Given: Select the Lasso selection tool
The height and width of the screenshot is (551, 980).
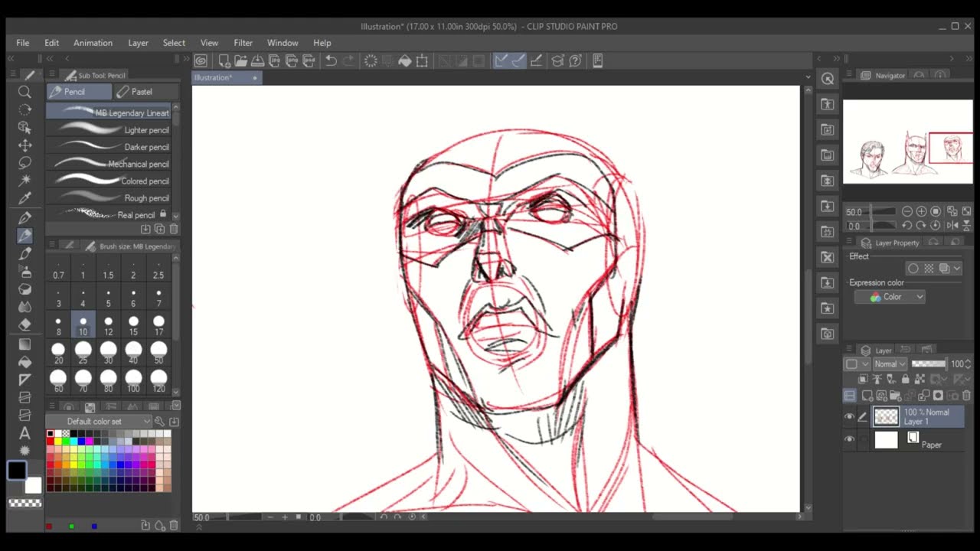Looking at the screenshot, I should pos(24,162).
